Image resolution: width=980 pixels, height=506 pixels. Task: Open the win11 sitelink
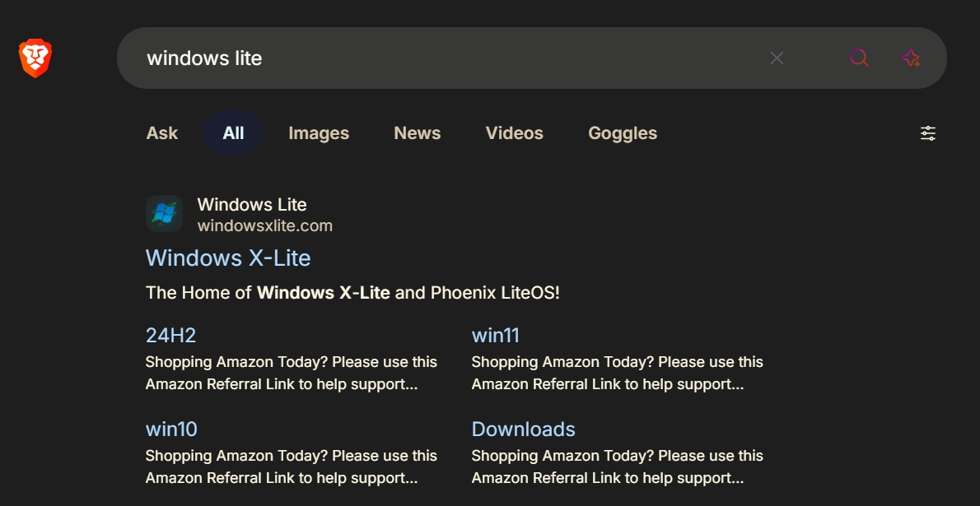(496, 336)
